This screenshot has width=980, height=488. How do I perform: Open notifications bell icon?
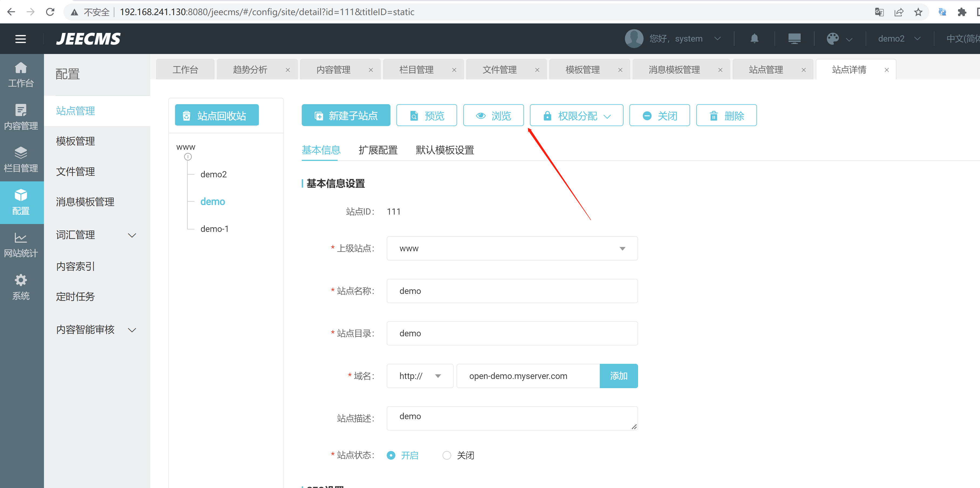coord(754,39)
